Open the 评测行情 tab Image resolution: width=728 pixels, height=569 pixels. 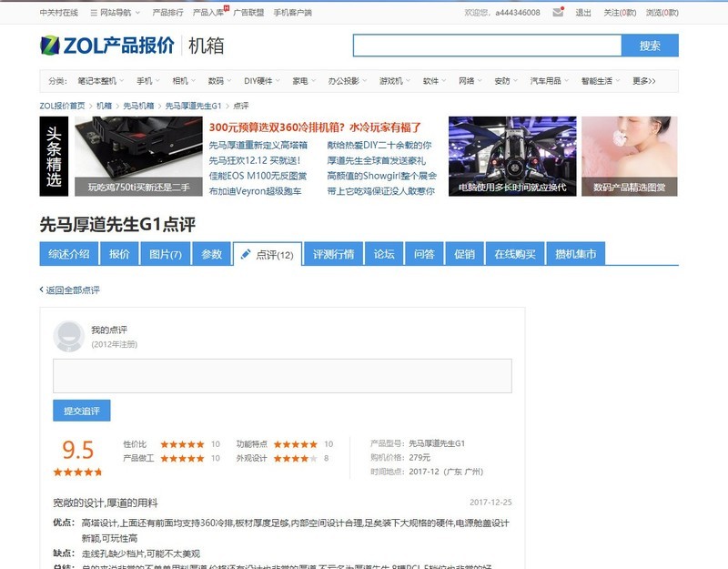(333, 254)
